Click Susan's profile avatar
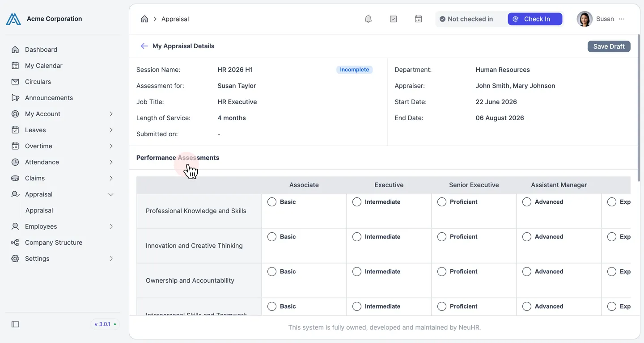The height and width of the screenshot is (343, 644). point(585,19)
